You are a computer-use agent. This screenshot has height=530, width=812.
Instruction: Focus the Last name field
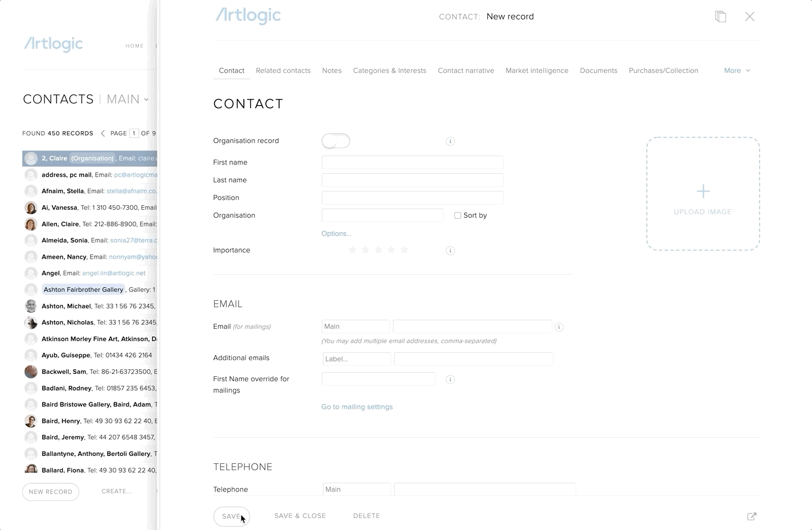point(413,180)
